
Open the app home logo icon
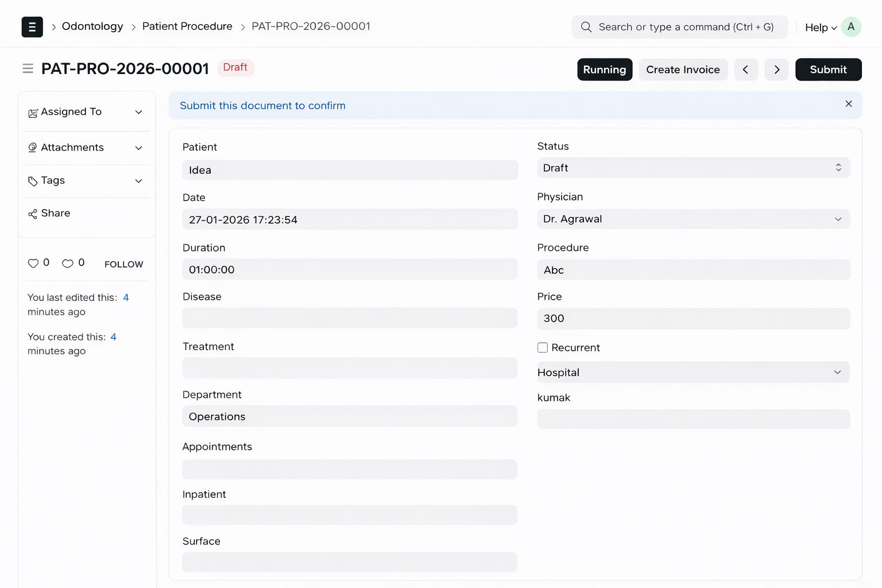(32, 27)
